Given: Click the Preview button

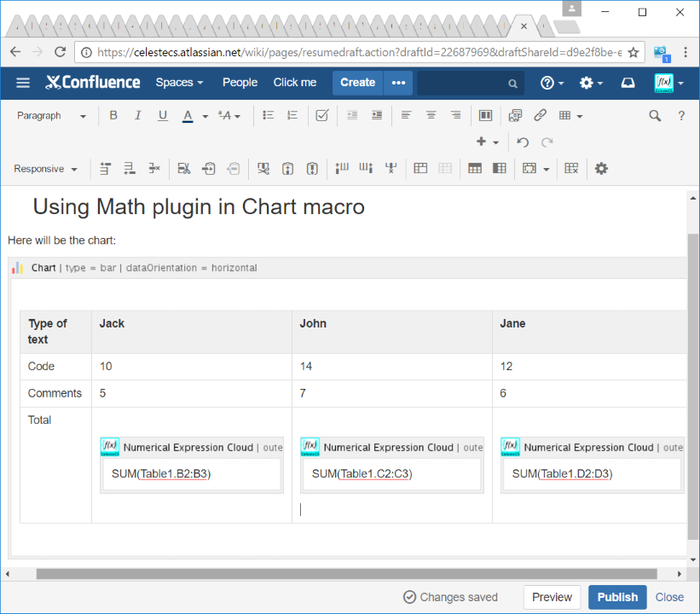Looking at the screenshot, I should point(552,597).
